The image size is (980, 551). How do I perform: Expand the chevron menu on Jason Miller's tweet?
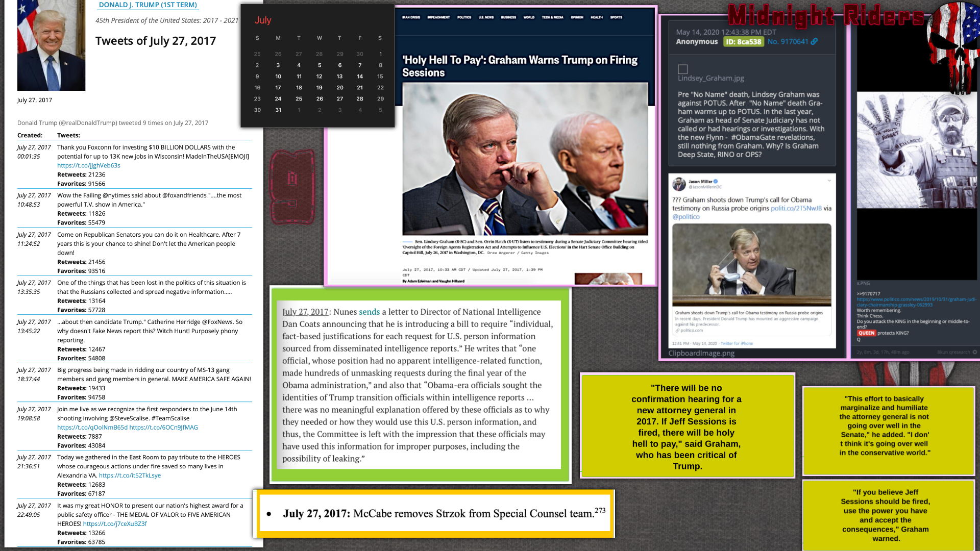click(829, 181)
